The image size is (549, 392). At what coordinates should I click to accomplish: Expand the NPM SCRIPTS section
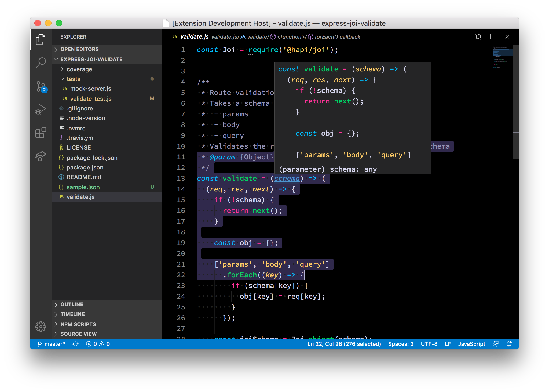click(x=78, y=324)
